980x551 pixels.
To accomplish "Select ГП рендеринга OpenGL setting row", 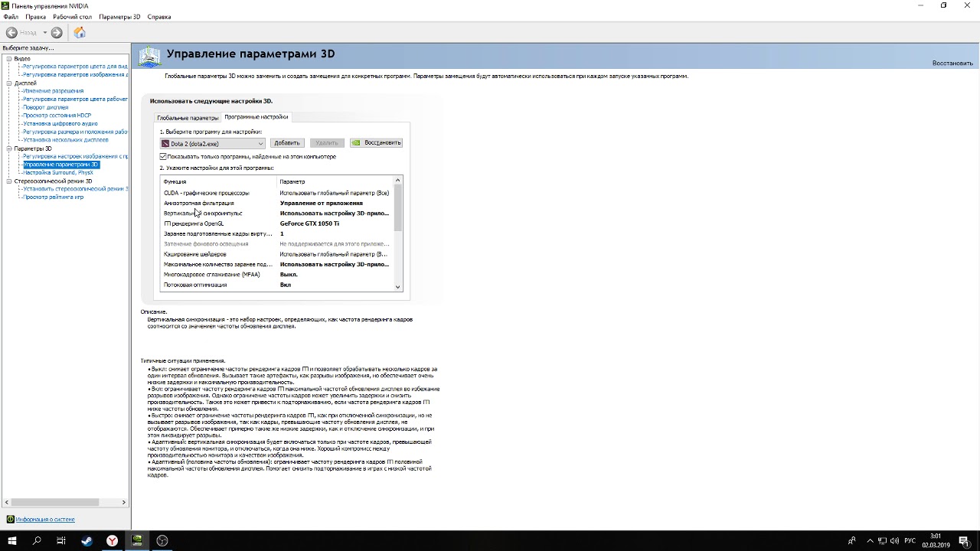I will (x=276, y=223).
